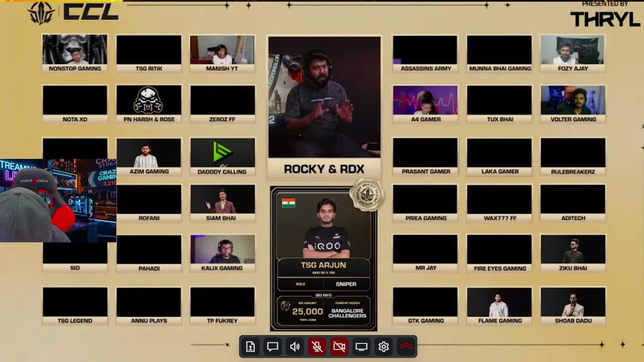Click the streamer webcam overlay

coord(58,201)
